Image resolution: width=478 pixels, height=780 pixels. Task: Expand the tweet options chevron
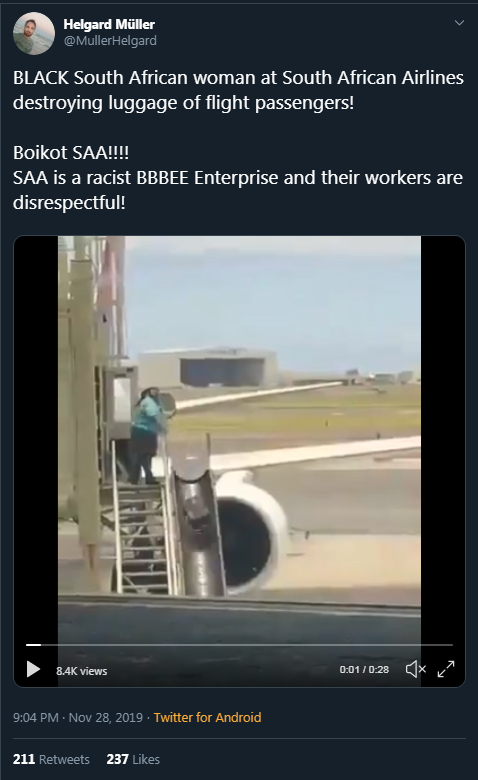coord(459,23)
